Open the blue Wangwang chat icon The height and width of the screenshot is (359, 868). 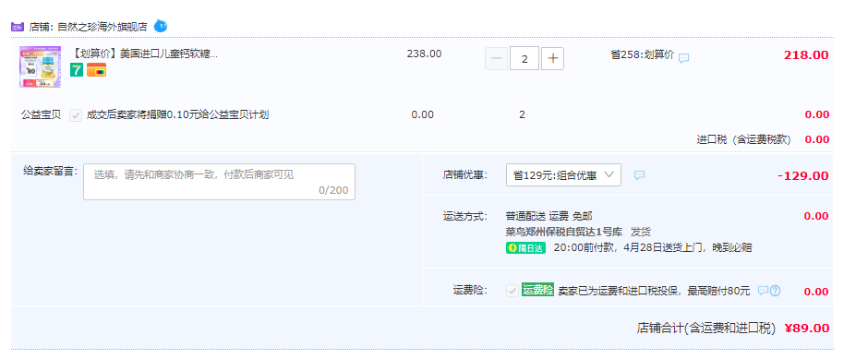(x=160, y=26)
